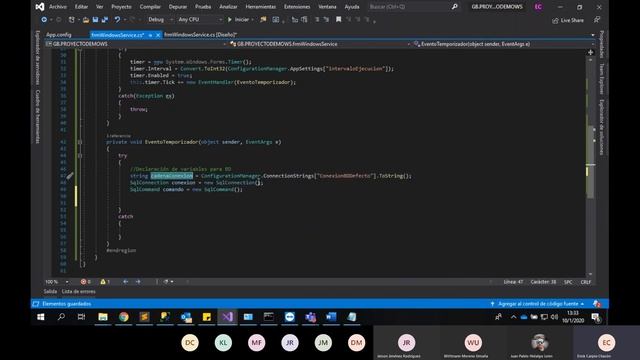This screenshot has width=640, height=360.
Task: Open the Herramientas menu
Action: (260, 7)
